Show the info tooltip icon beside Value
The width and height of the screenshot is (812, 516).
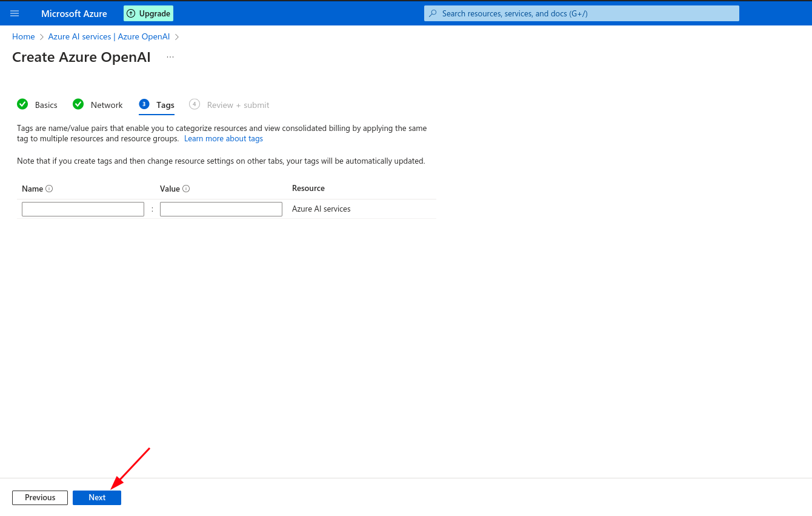pos(186,189)
